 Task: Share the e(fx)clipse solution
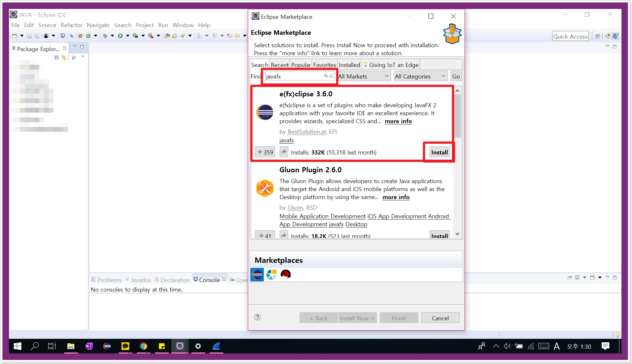click(284, 152)
